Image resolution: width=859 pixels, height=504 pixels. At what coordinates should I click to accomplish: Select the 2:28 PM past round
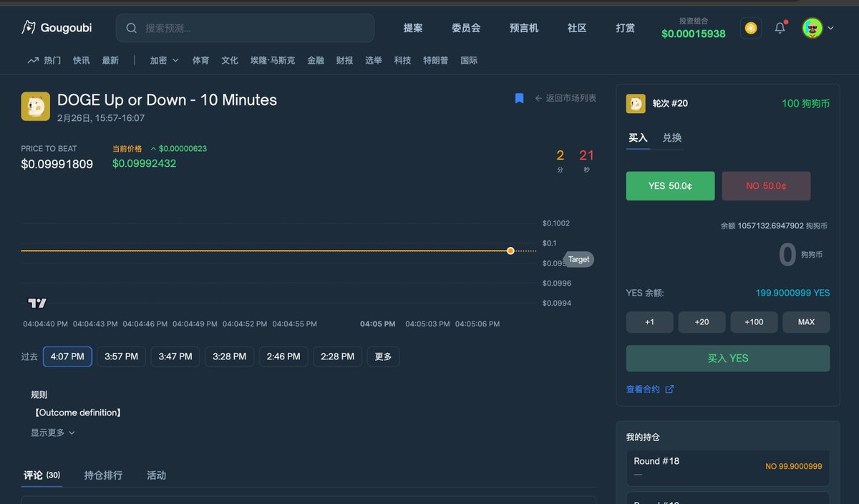pos(338,357)
